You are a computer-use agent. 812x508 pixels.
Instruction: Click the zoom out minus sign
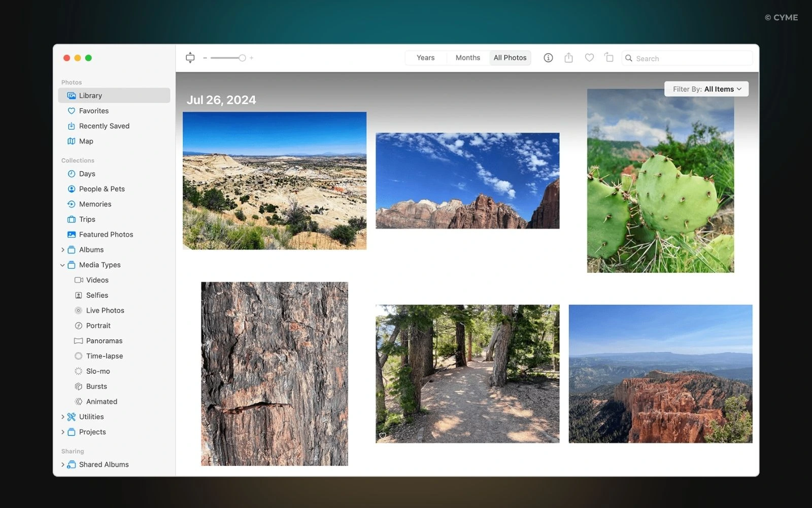tap(205, 58)
